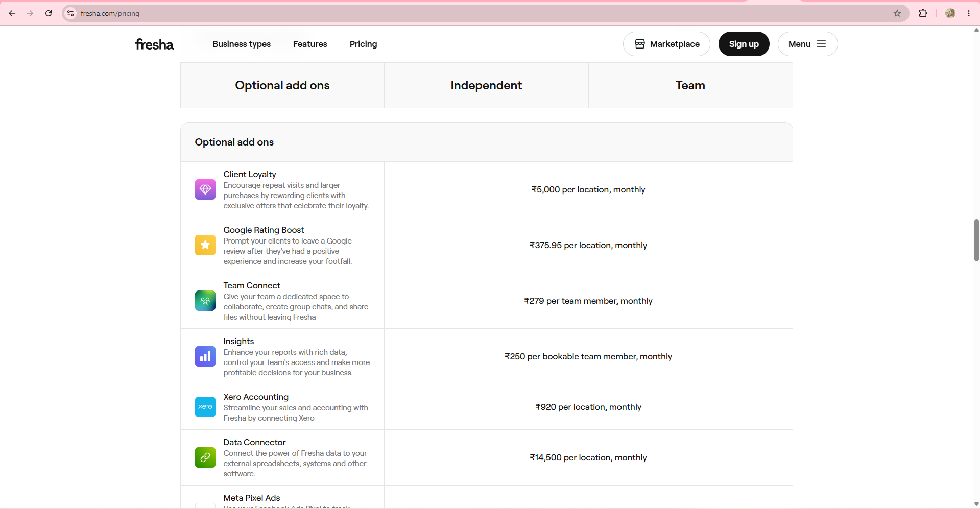Click the browser back arrow
Screen dimensions: 980x509
pos(12,13)
